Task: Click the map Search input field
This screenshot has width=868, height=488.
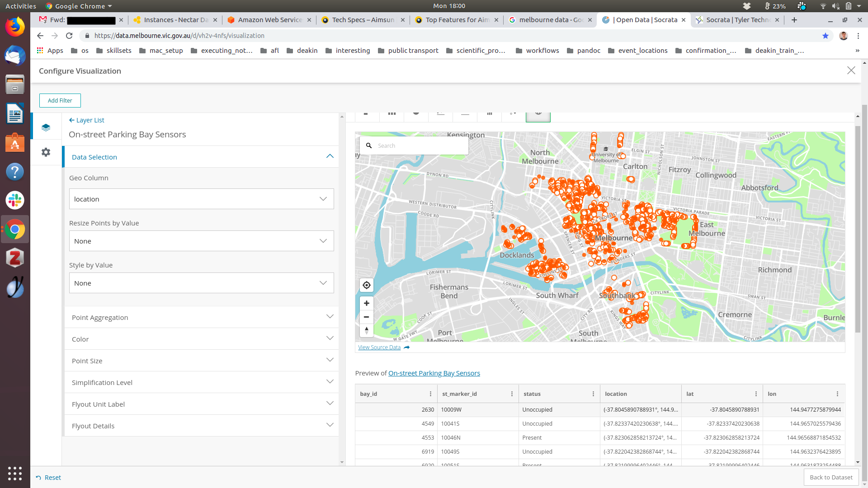Action: [420, 145]
